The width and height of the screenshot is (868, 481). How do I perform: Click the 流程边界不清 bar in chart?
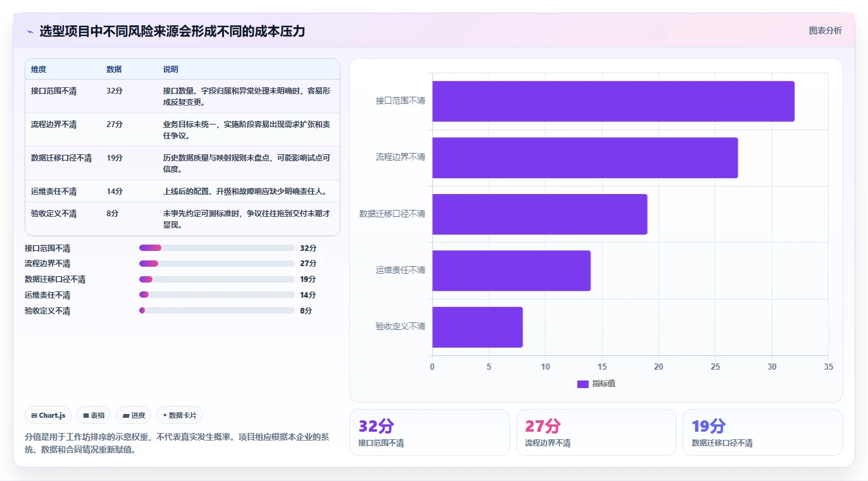[585, 157]
